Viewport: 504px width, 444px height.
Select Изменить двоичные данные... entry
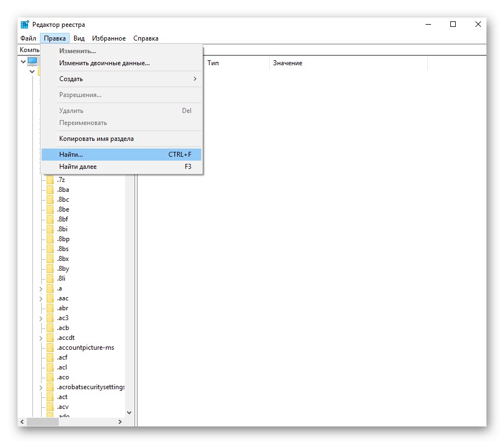tap(122, 63)
